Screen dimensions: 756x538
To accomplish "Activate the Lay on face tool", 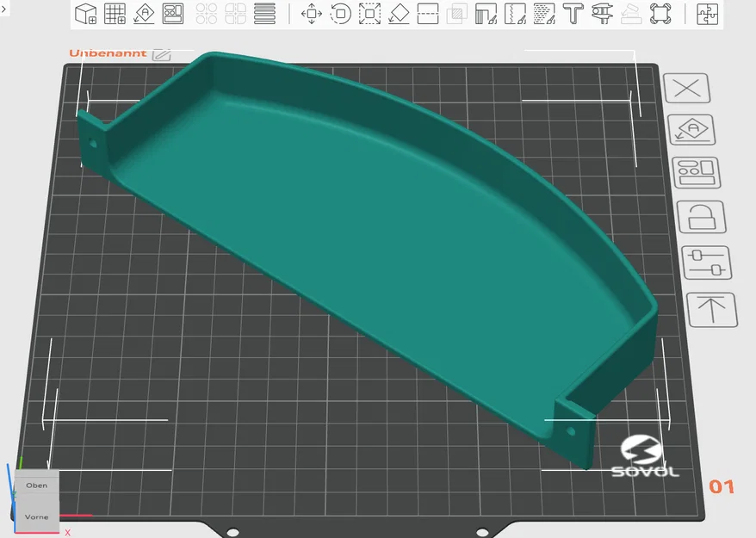I will (399, 14).
